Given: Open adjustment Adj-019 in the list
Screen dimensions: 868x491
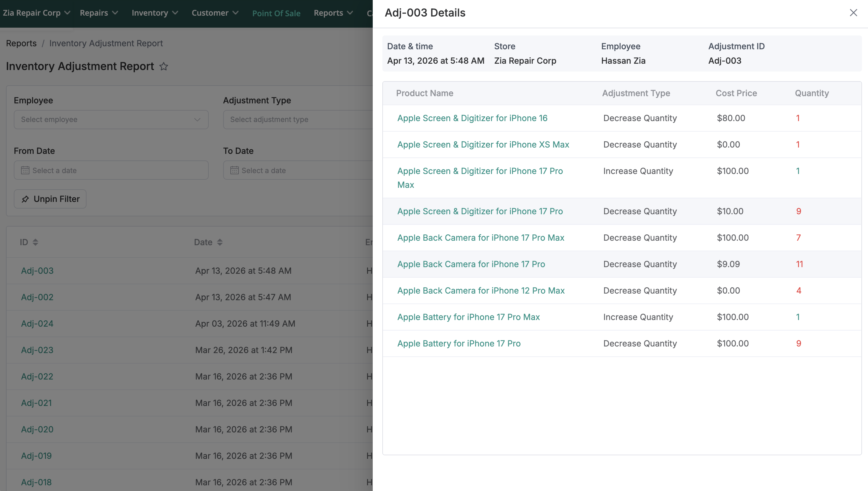Looking at the screenshot, I should point(36,456).
